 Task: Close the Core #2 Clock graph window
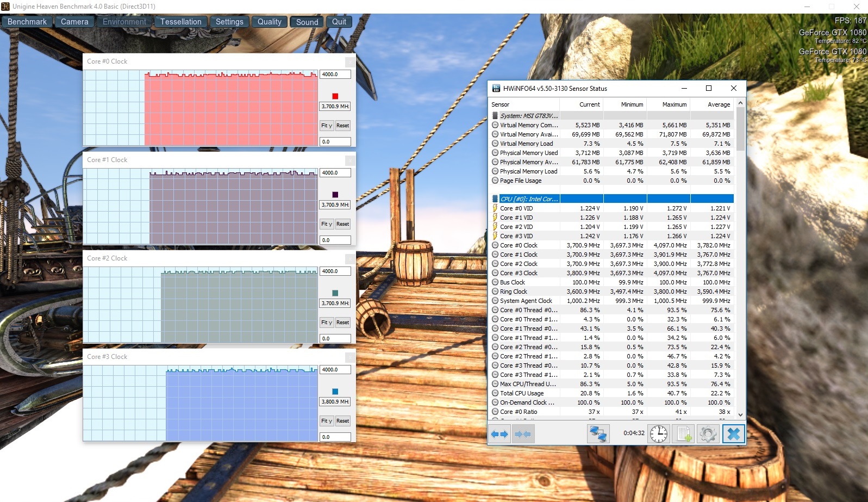pos(350,258)
